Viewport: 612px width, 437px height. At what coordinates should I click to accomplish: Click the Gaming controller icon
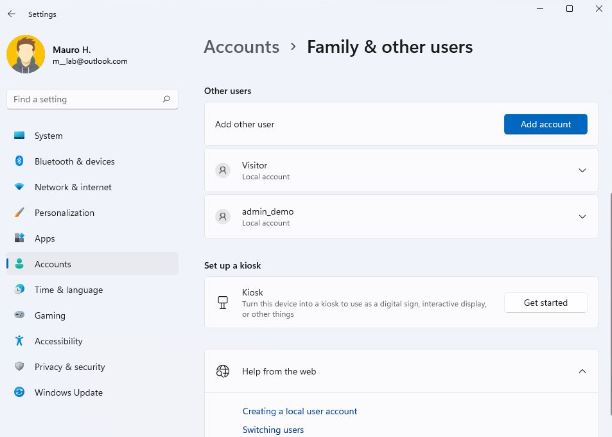click(19, 314)
